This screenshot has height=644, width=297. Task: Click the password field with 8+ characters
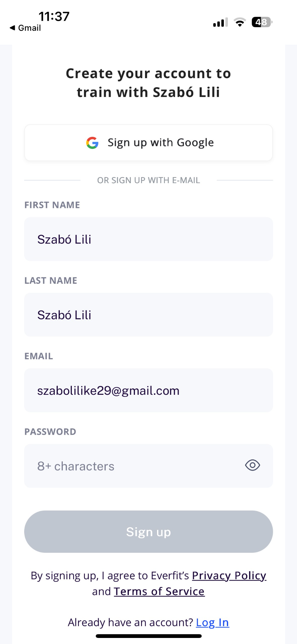[134, 466]
